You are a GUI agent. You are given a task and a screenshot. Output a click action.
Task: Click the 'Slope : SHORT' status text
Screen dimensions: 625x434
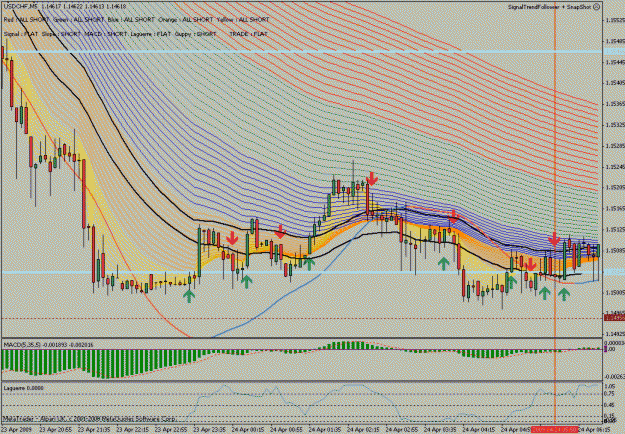pos(61,34)
